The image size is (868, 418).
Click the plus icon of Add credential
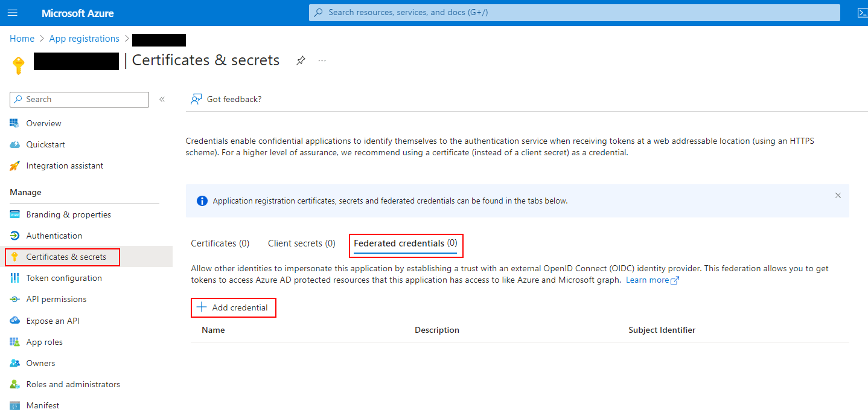(x=202, y=307)
